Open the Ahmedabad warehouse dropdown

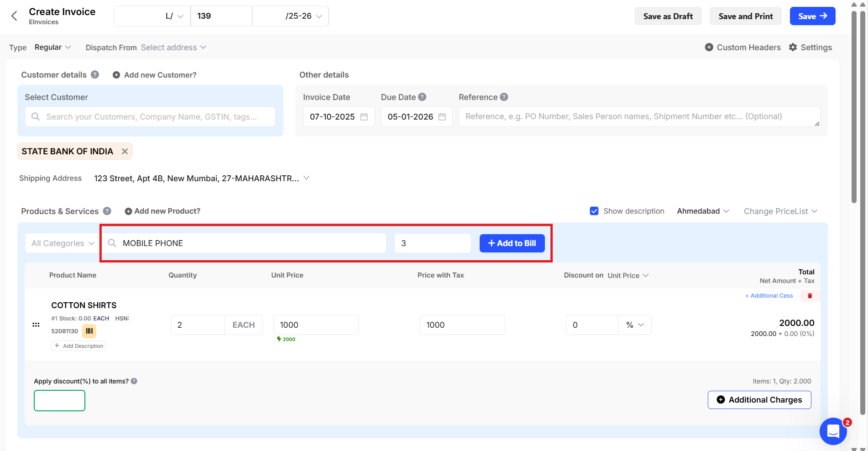point(703,211)
